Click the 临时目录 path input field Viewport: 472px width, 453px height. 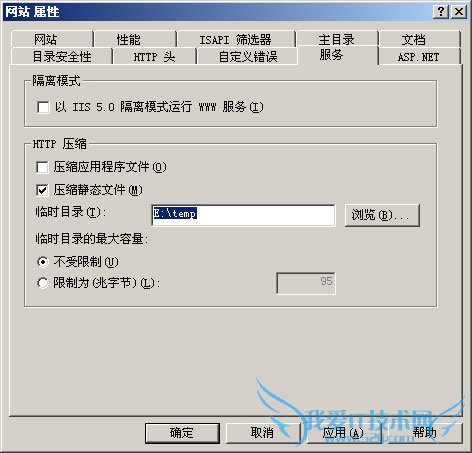(x=243, y=215)
